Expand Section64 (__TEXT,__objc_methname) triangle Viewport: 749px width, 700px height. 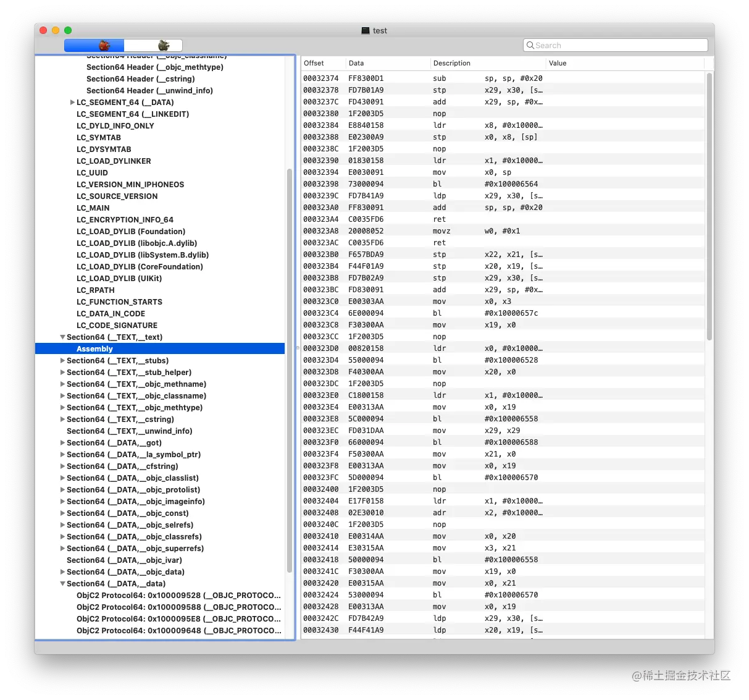[62, 384]
